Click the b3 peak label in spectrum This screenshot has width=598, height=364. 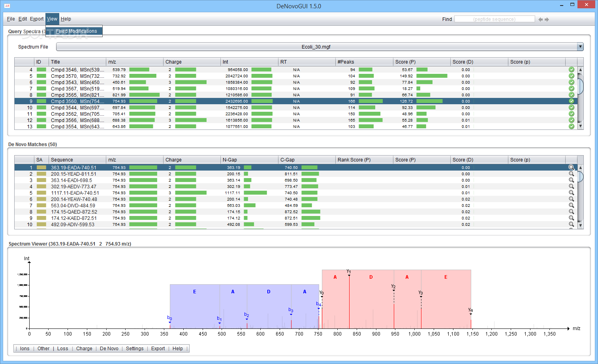(291, 310)
